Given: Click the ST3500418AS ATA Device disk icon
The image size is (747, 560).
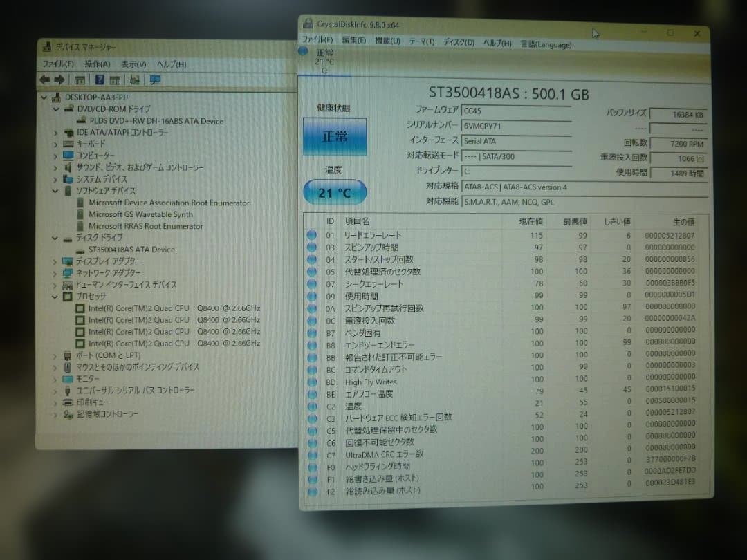Looking at the screenshot, I should (80, 250).
